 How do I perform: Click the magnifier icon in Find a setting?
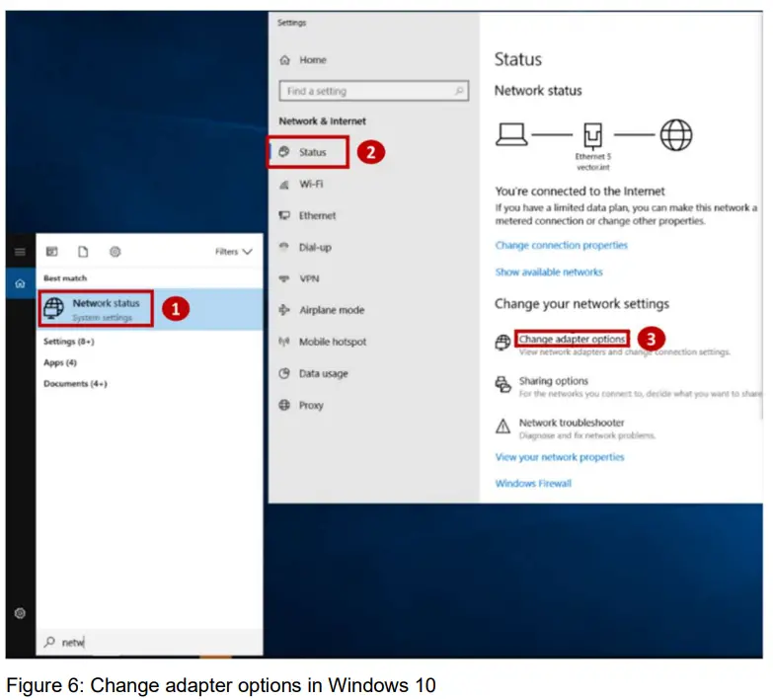click(459, 91)
